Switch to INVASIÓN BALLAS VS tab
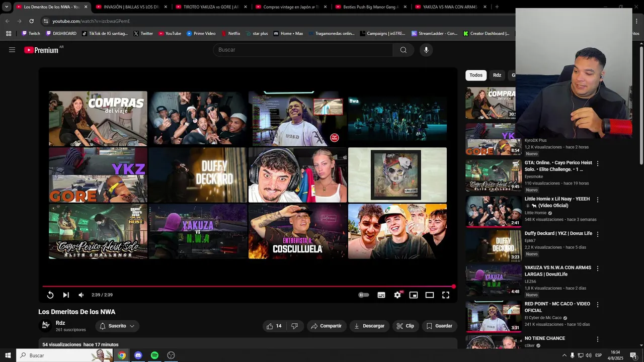Screen dimensions: 644x362 (x=132, y=7)
